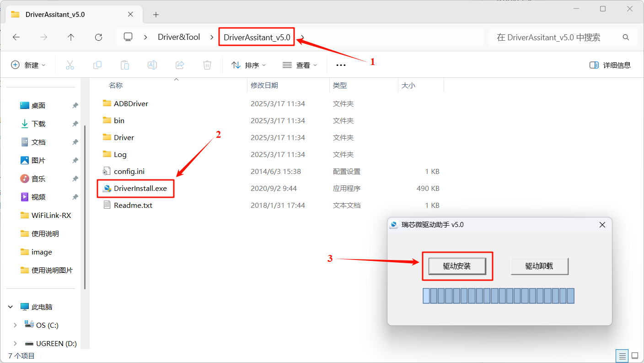
Task: Open the 排序 sort options dropdown
Action: click(x=248, y=65)
